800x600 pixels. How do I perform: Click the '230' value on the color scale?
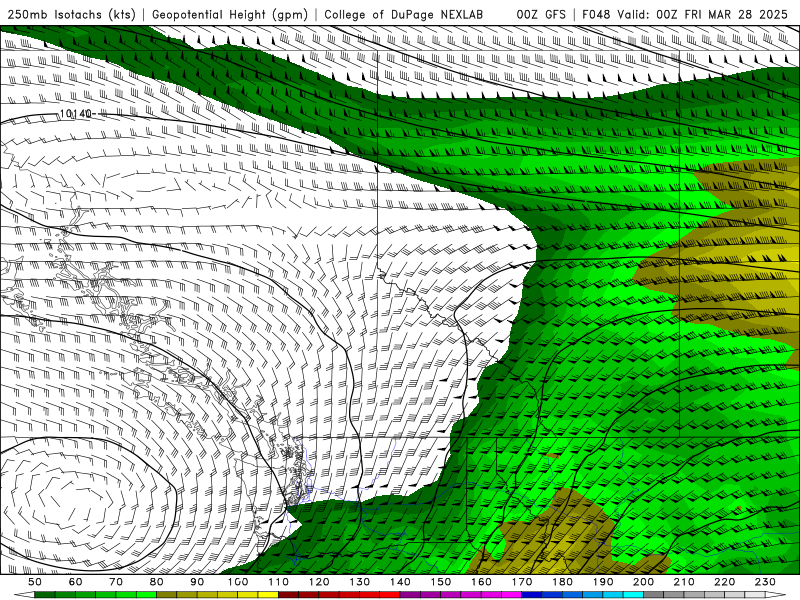766,582
